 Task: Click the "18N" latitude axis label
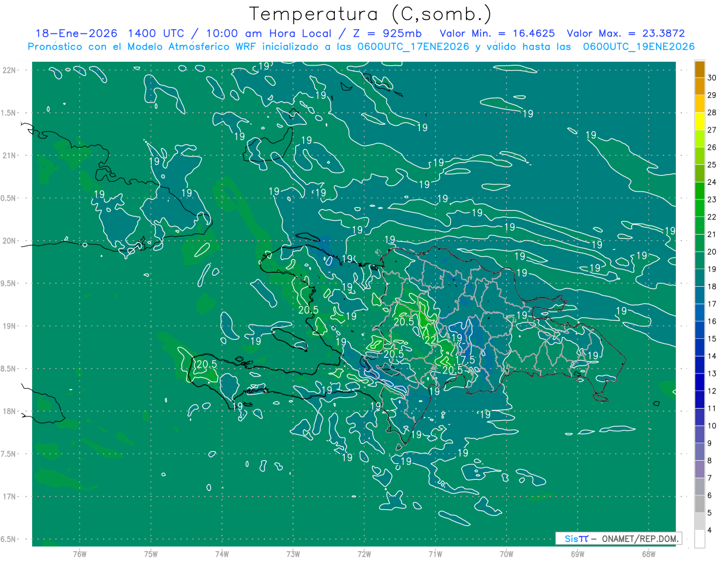point(9,411)
